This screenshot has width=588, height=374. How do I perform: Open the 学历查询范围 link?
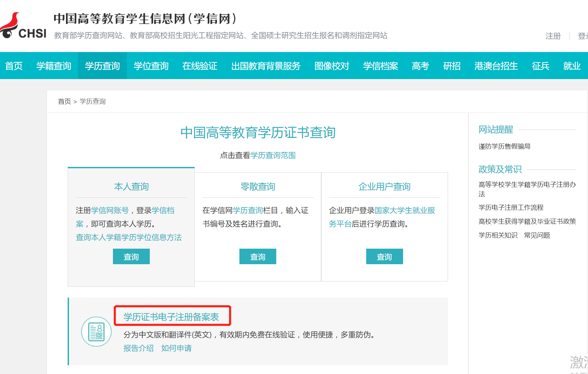273,155
